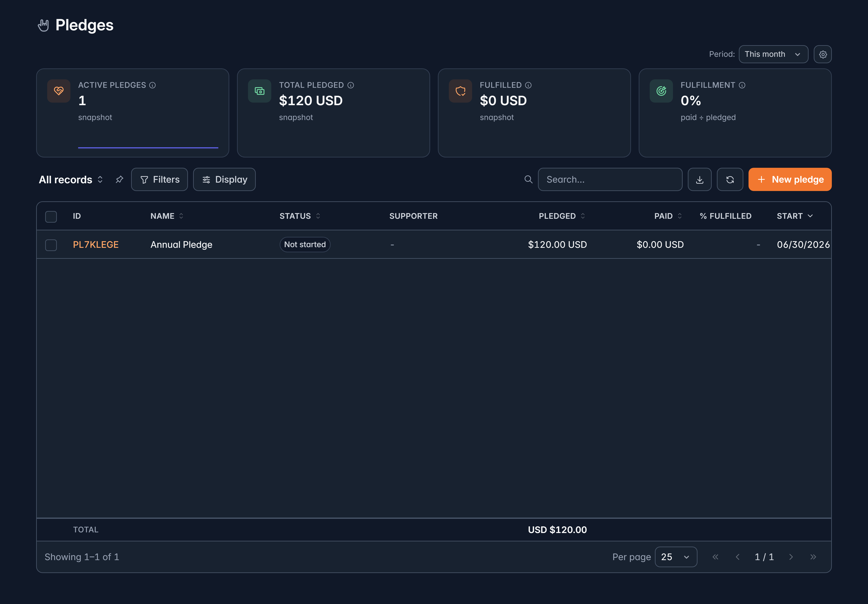Open the Period This month dropdown
The image size is (868, 604).
pyautogui.click(x=773, y=54)
